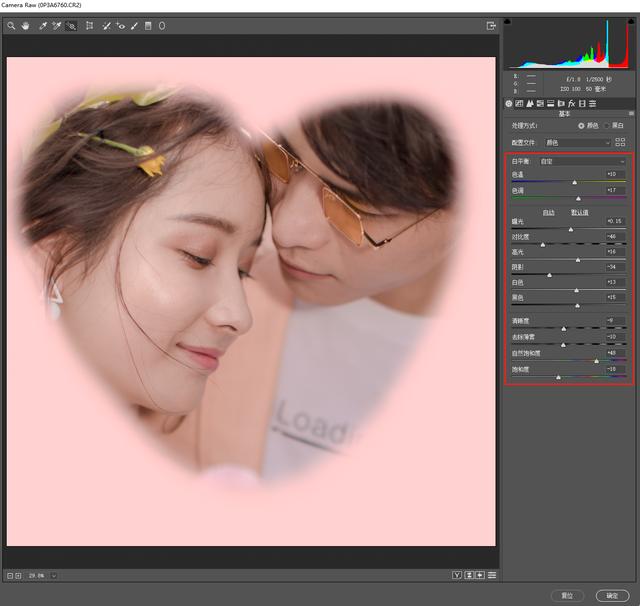This screenshot has height=606, width=640.
Task: Click the 确定 OK button
Action: point(612,596)
